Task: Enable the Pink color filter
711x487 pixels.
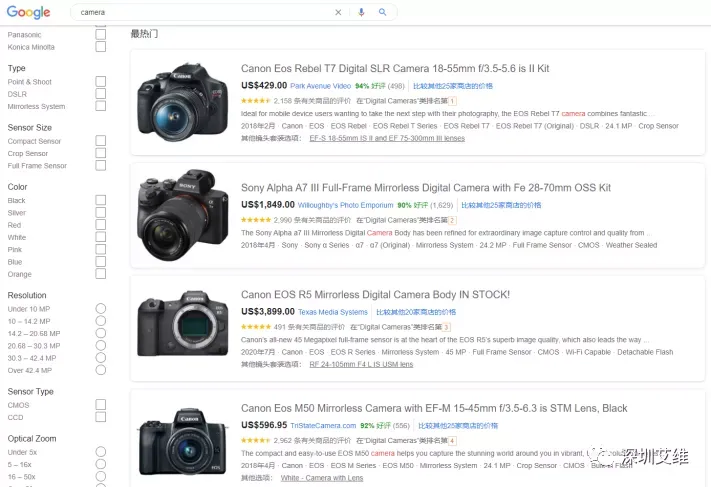Action: tap(101, 249)
